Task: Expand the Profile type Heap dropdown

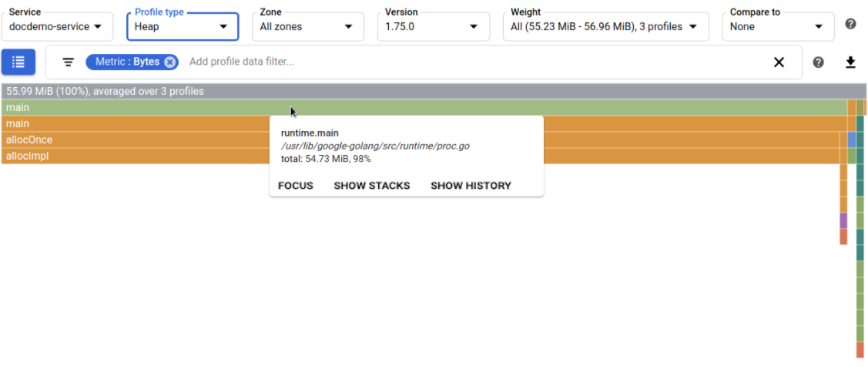Action: coord(182,26)
